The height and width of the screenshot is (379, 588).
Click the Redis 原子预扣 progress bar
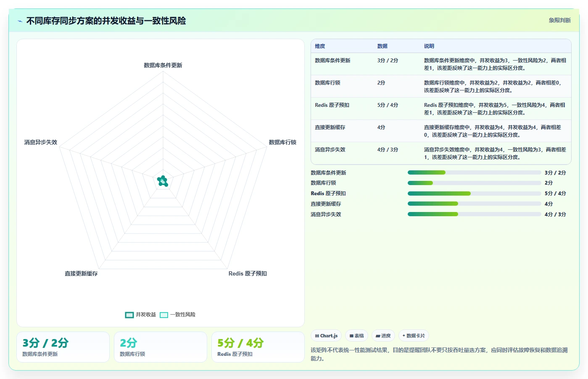(474, 193)
